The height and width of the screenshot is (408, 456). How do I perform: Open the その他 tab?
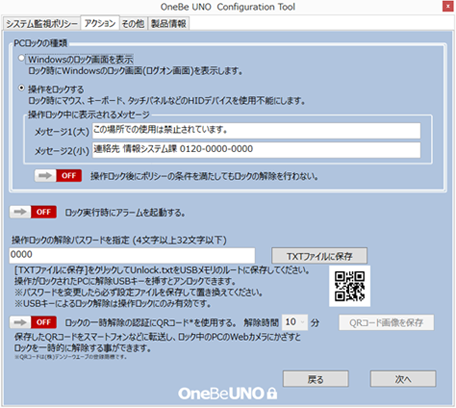(x=133, y=24)
